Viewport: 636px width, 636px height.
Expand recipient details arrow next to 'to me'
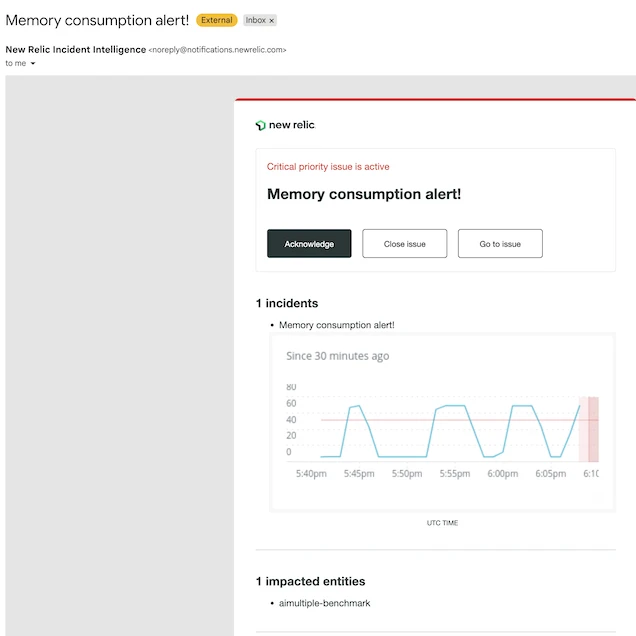[33, 63]
